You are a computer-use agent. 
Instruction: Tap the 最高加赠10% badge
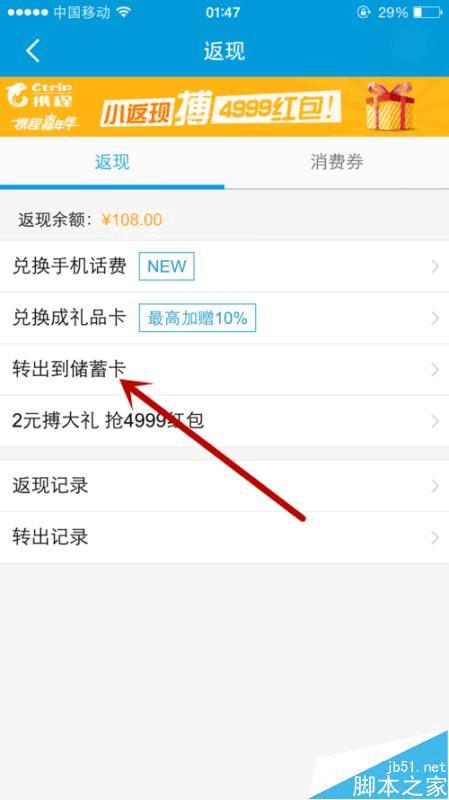[x=197, y=318]
